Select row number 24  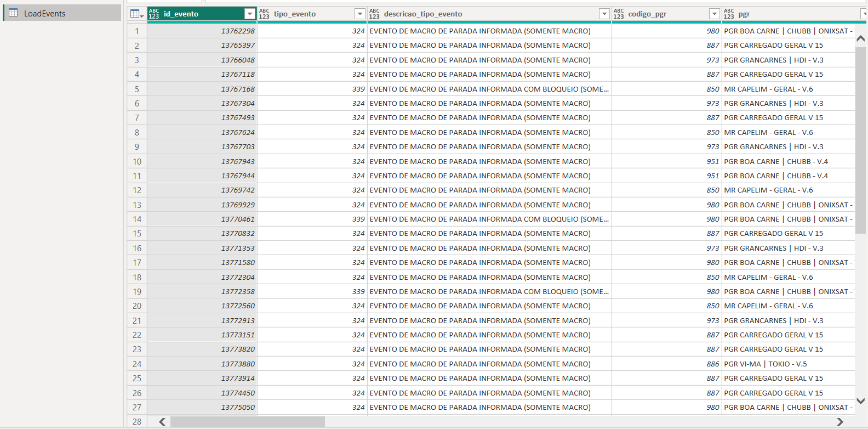pyautogui.click(x=137, y=364)
